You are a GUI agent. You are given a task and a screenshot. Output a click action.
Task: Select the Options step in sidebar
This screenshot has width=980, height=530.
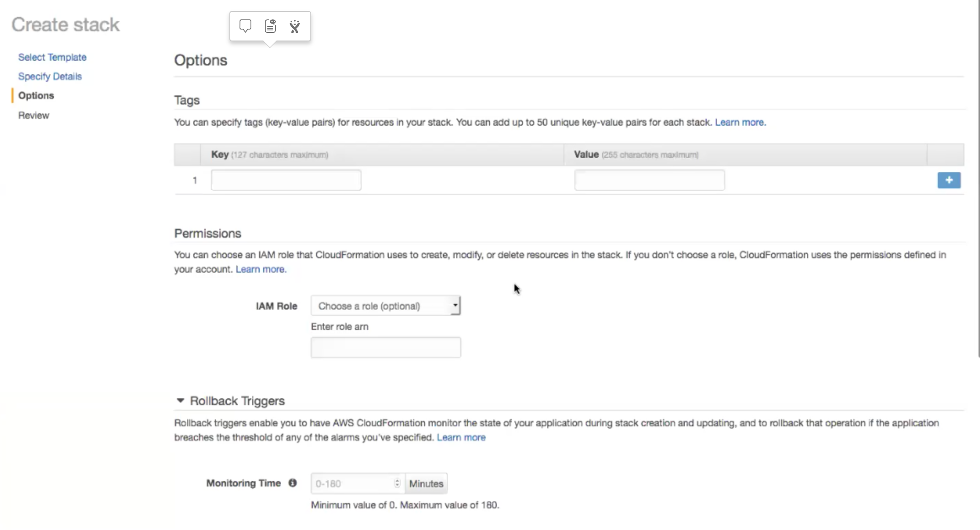[x=36, y=95]
